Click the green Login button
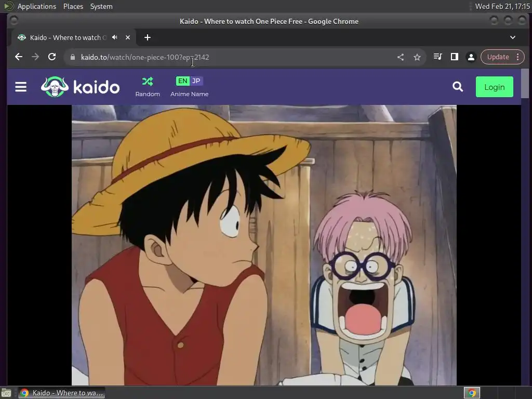Screen dimensions: 532x399 click(495, 87)
